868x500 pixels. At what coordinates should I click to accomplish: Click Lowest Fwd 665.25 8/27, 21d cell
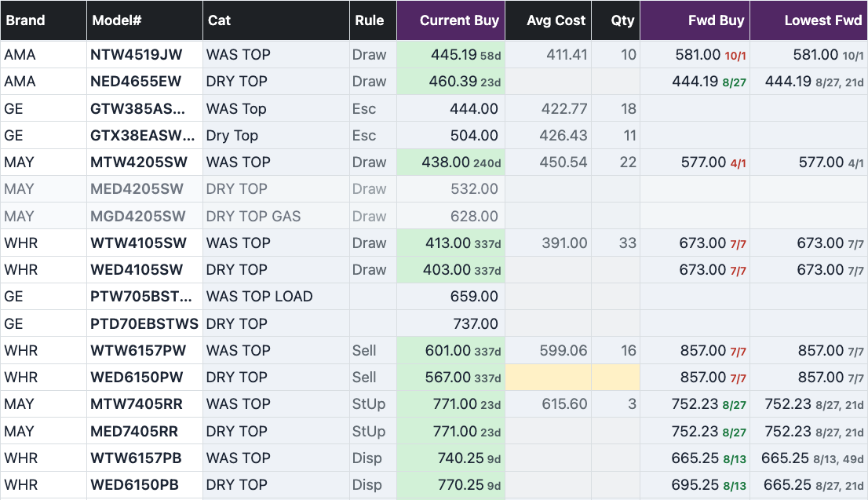pyautogui.click(x=809, y=484)
